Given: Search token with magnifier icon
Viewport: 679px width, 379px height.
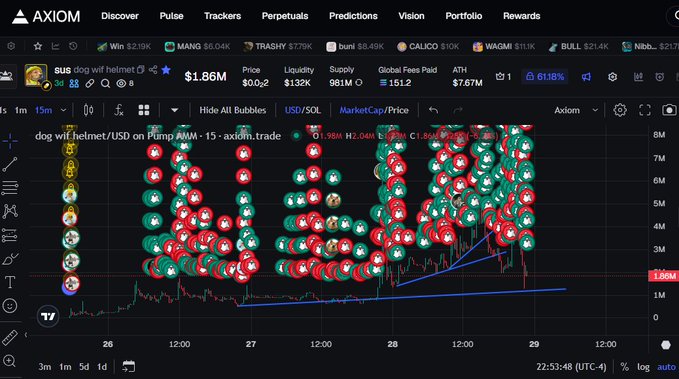Looking at the screenshot, I should coord(105,83).
